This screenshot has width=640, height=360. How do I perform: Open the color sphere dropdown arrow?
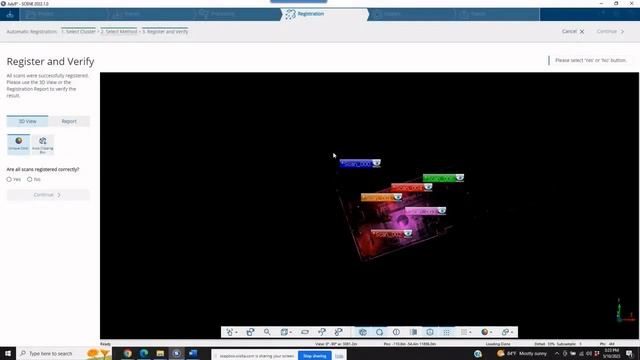(x=491, y=333)
